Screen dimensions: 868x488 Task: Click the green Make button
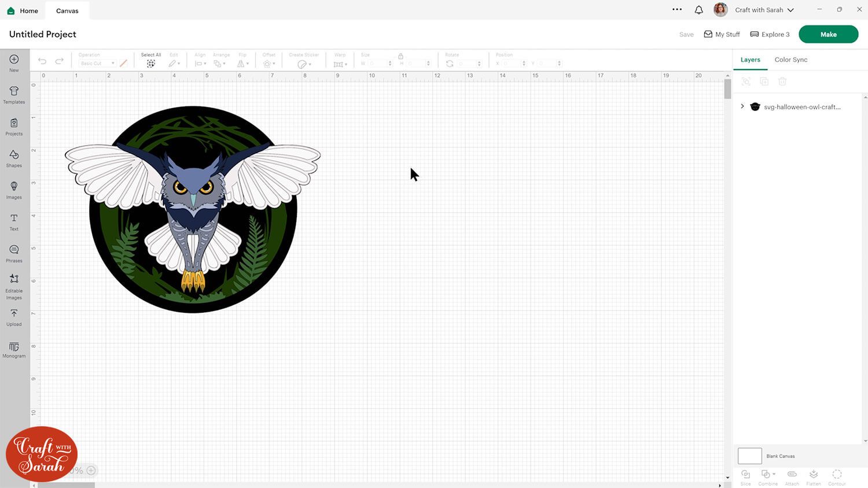pyautogui.click(x=829, y=34)
